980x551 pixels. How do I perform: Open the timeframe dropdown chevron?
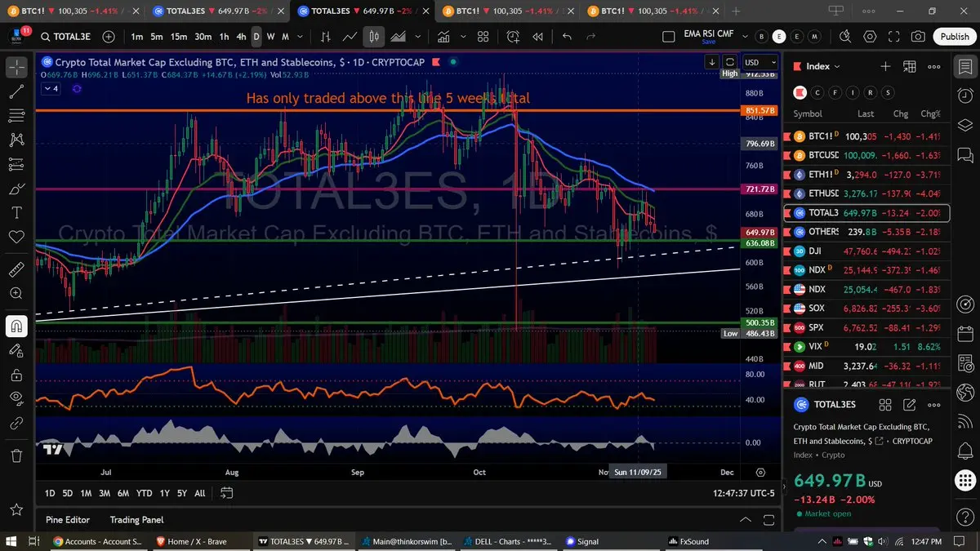[298, 37]
